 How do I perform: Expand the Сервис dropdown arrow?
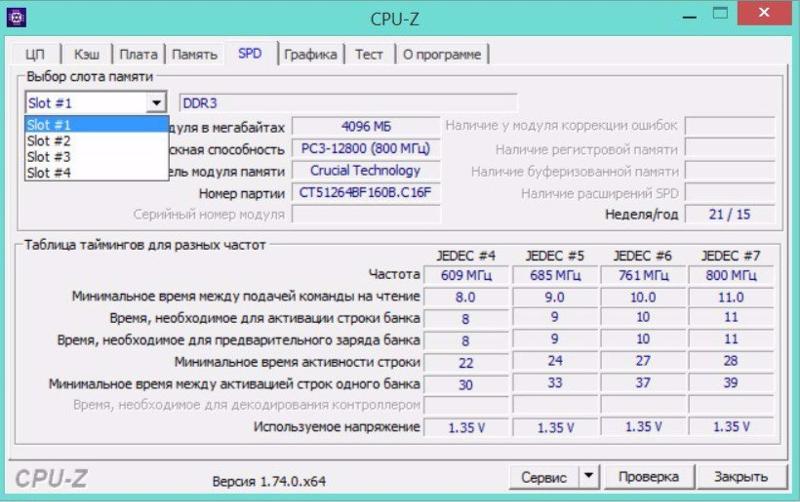[x=589, y=477]
